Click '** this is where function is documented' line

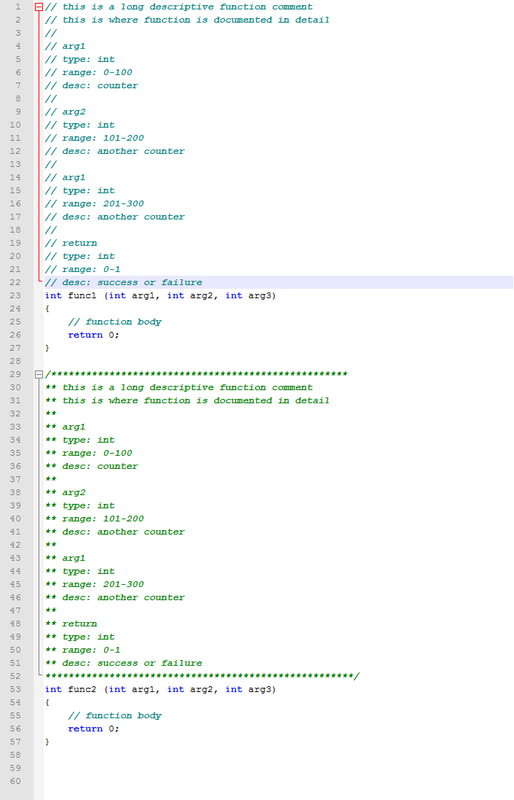click(187, 401)
